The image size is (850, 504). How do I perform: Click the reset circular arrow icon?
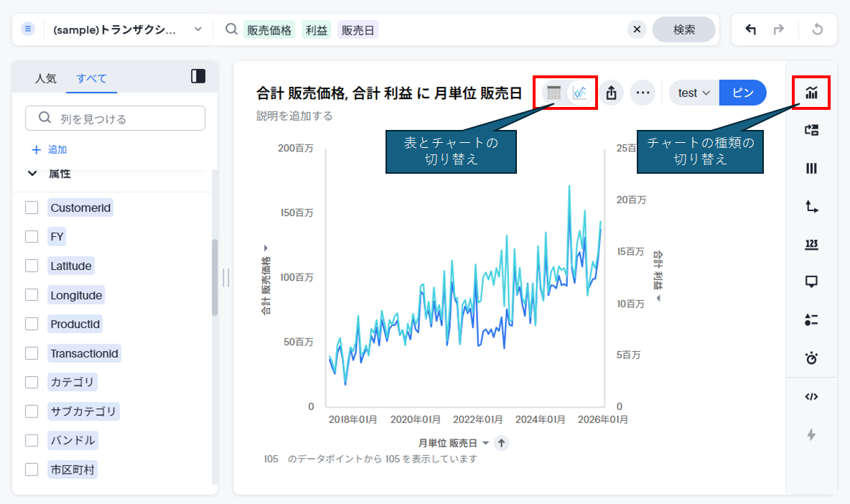818,29
